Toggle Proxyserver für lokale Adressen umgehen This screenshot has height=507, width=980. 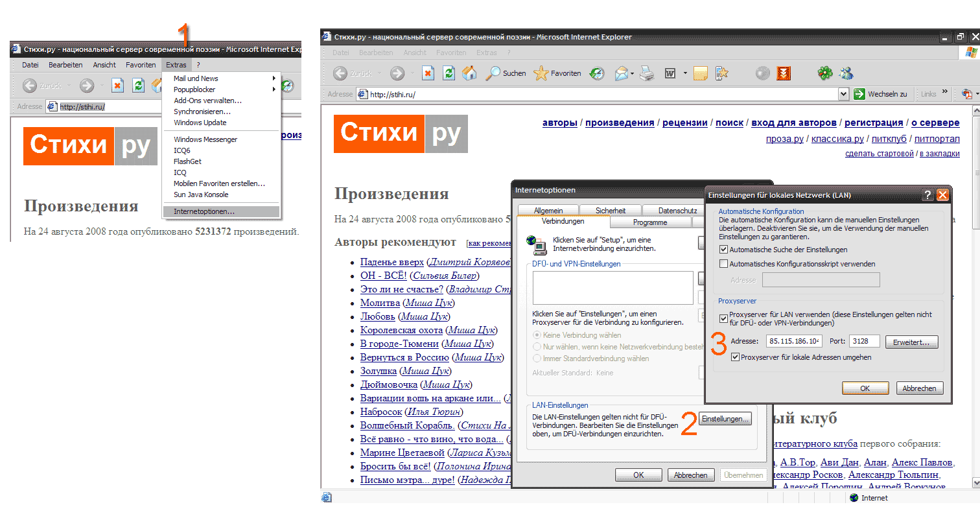point(735,357)
